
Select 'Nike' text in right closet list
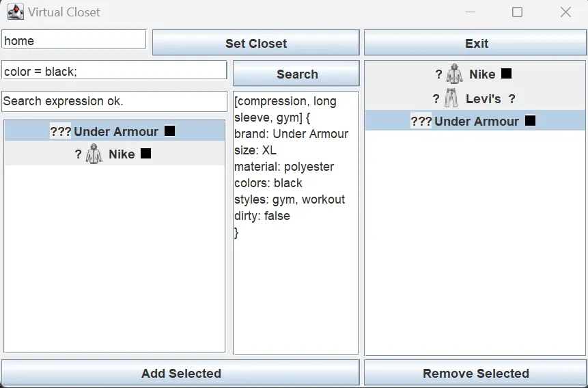[x=482, y=74]
